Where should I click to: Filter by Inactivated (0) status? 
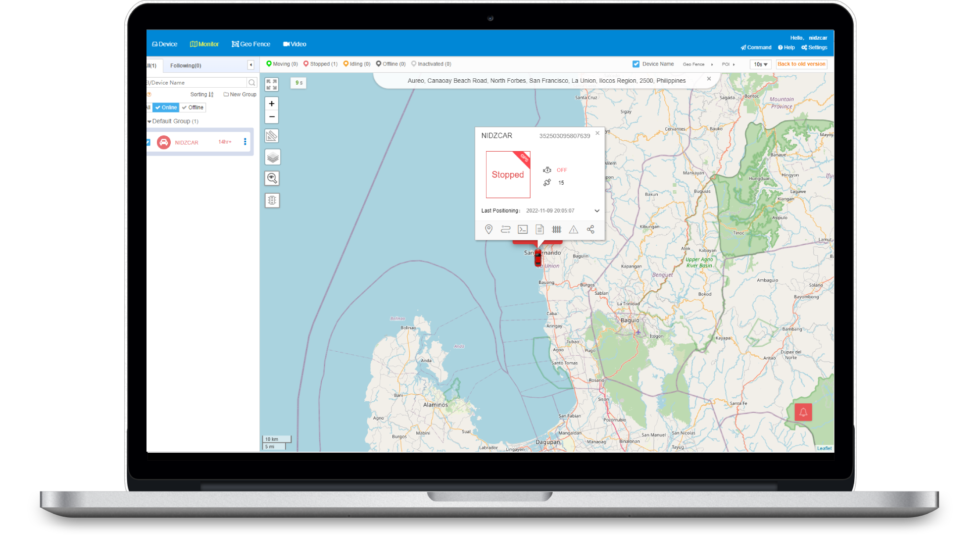[x=431, y=64]
